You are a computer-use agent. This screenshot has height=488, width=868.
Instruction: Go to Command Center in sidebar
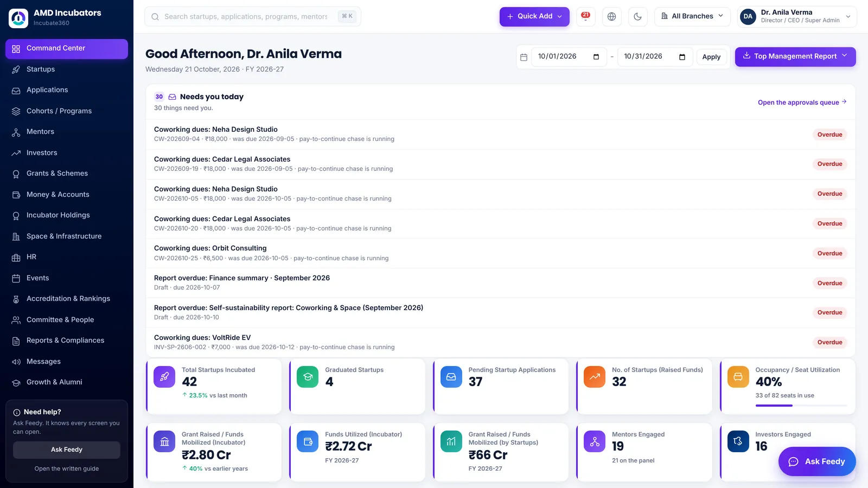point(67,48)
